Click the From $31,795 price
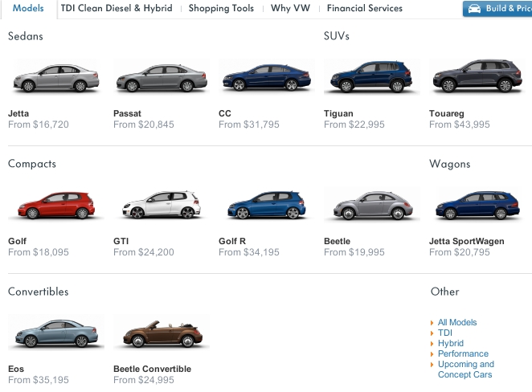Screen dimensions: 532x392 (x=248, y=125)
